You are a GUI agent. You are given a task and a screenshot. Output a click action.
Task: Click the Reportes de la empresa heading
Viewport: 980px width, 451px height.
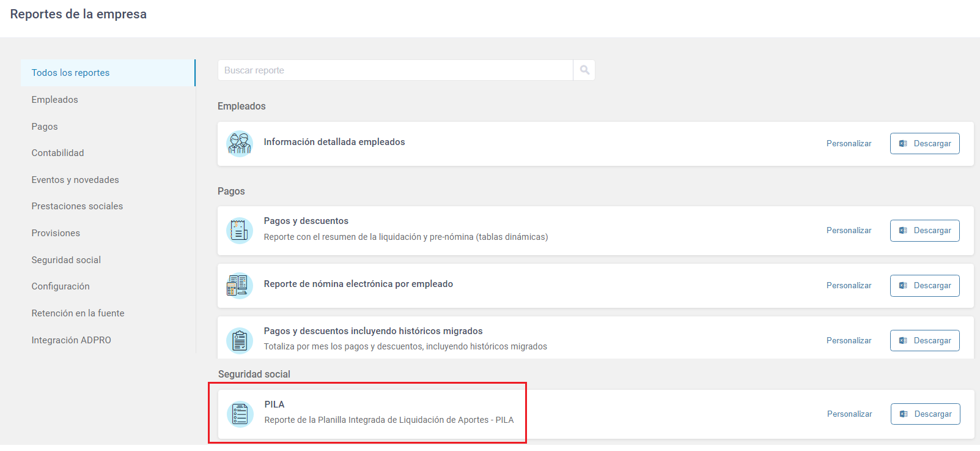[78, 14]
